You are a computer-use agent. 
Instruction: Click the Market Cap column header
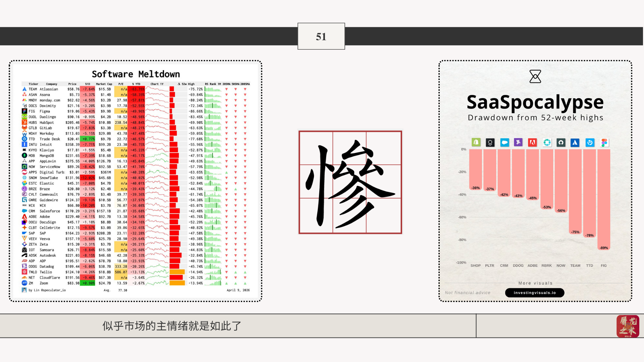point(104,84)
